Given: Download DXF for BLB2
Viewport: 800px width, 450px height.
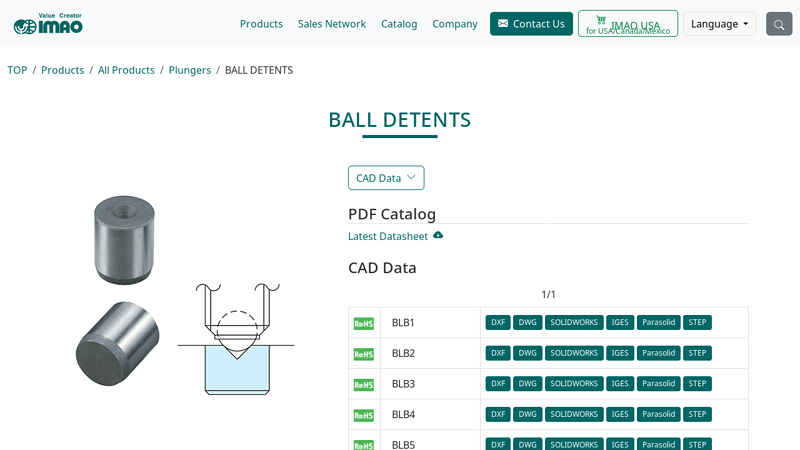Looking at the screenshot, I should click(498, 353).
